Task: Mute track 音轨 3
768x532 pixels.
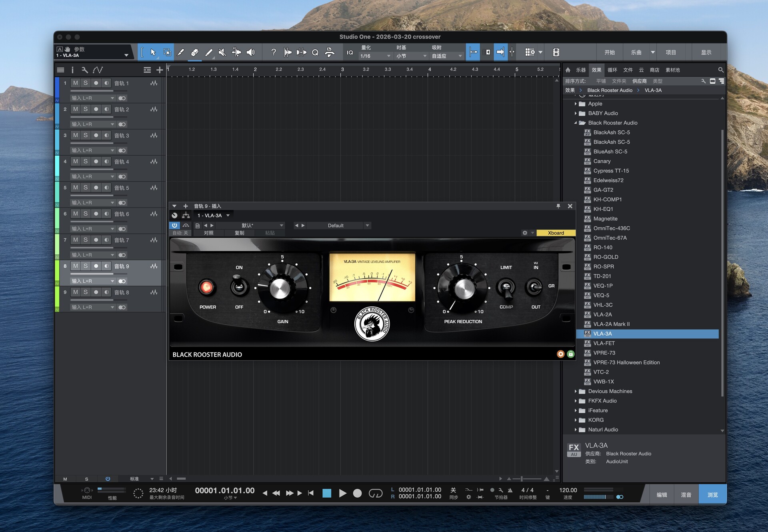Action: pos(76,135)
